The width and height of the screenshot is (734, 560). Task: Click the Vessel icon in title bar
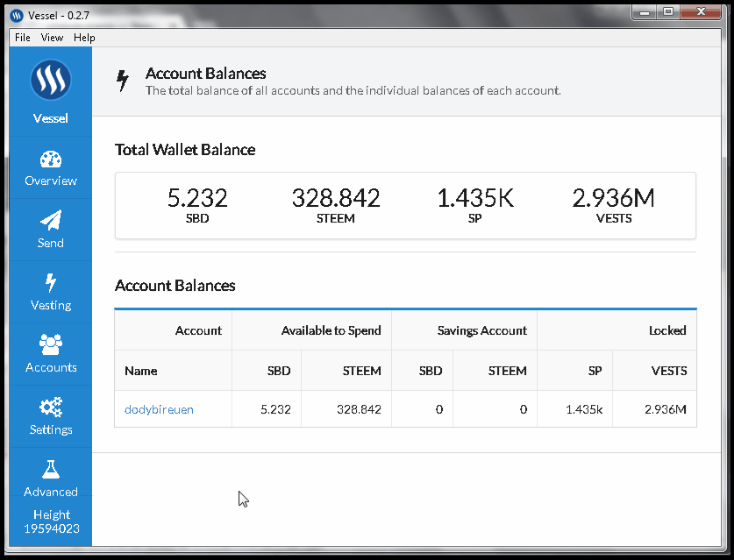[17, 16]
